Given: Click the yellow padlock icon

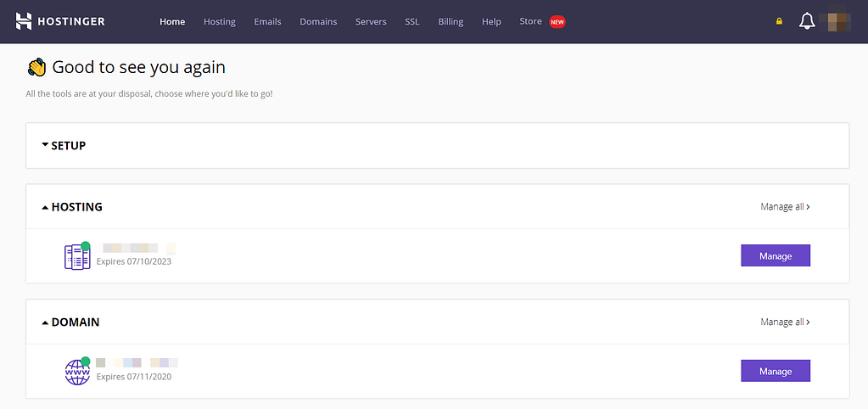Looking at the screenshot, I should click(779, 22).
